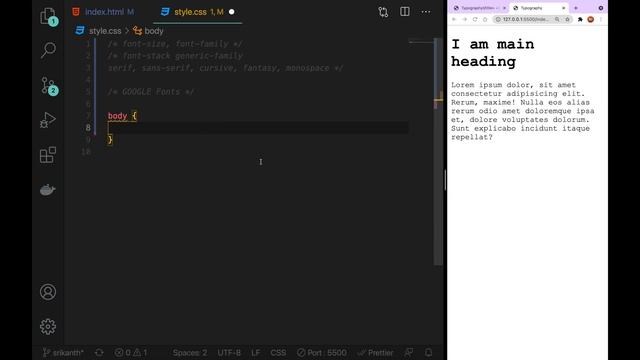Change end of line sequence via LF
The image size is (640, 360).
[x=256, y=353]
